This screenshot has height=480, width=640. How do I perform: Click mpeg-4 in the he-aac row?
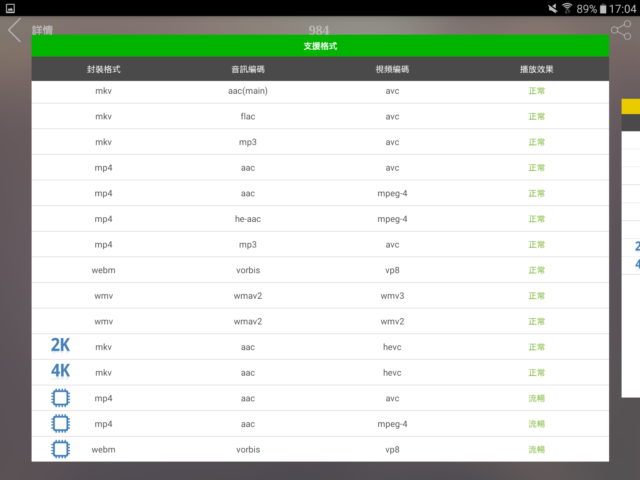392,219
